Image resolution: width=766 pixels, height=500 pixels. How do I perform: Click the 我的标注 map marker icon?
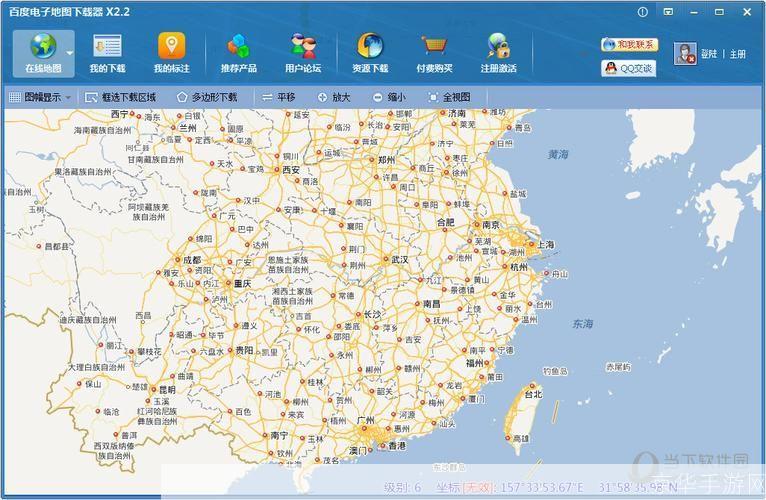coord(171,47)
